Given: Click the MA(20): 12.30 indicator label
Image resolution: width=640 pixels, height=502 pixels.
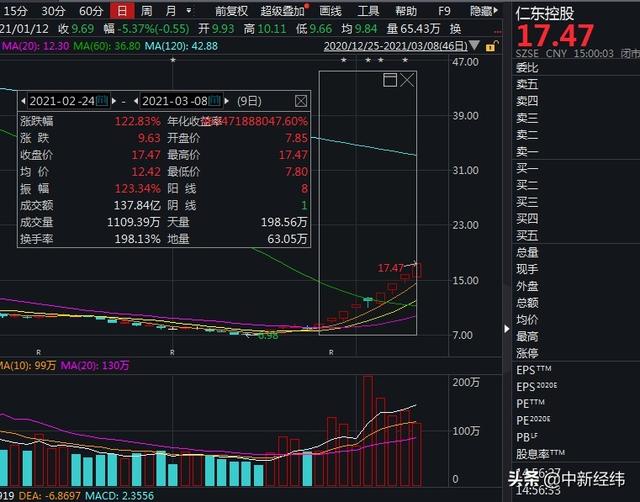Looking at the screenshot, I should coord(36,46).
